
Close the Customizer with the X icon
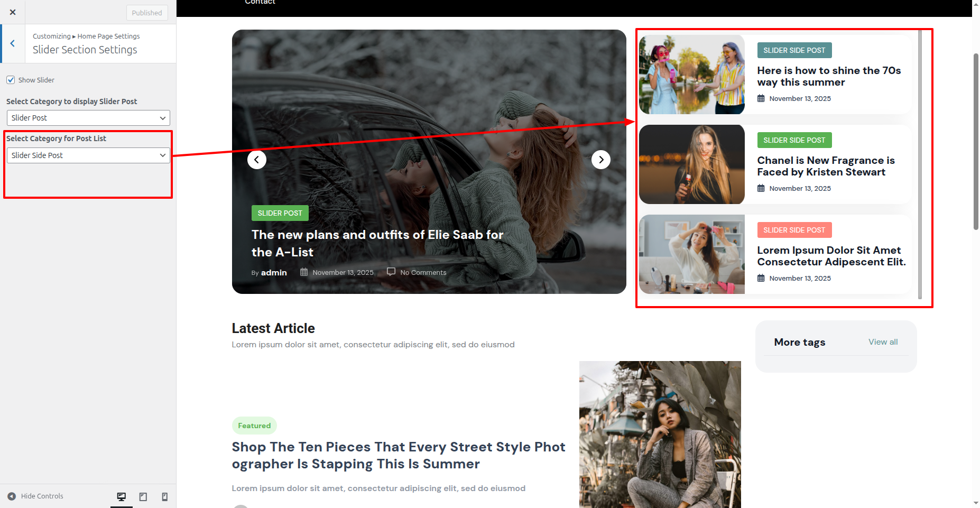[x=13, y=12]
